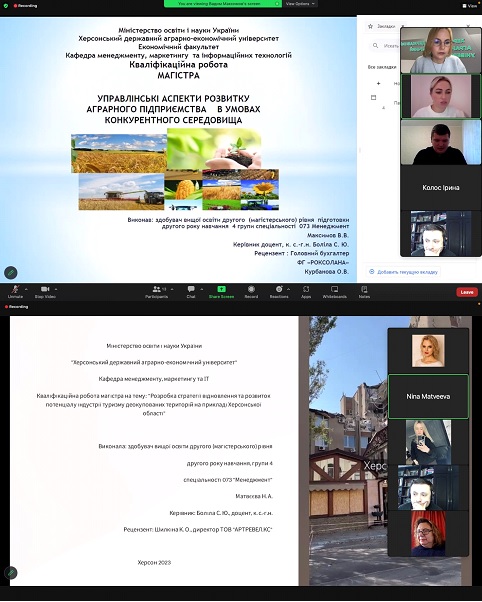
Task: Toggle Stop Video camera button
Action: coord(45,292)
